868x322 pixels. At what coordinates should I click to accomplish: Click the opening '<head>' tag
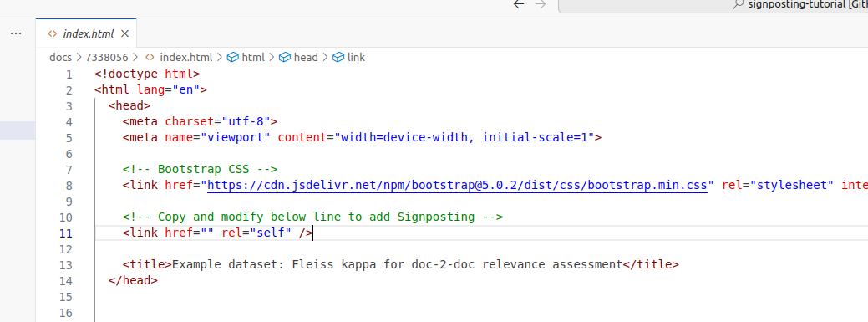coord(129,105)
